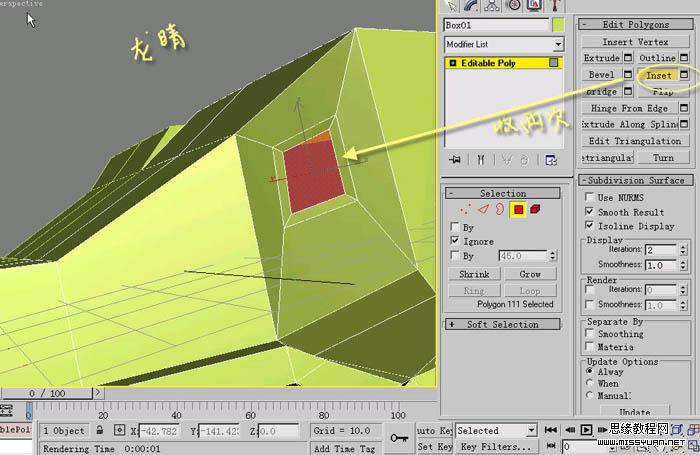The width and height of the screenshot is (700, 455).
Task: Click Insert Vertex button
Action: tap(635, 42)
